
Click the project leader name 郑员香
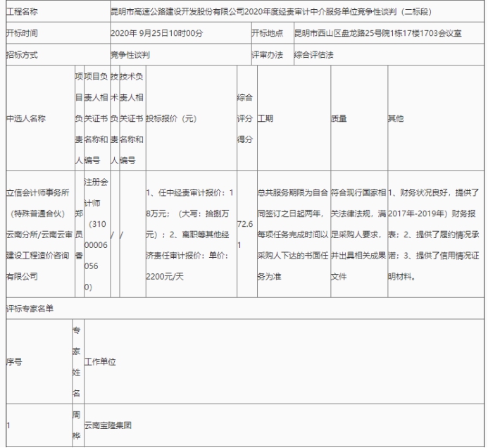pyautogui.click(x=79, y=234)
